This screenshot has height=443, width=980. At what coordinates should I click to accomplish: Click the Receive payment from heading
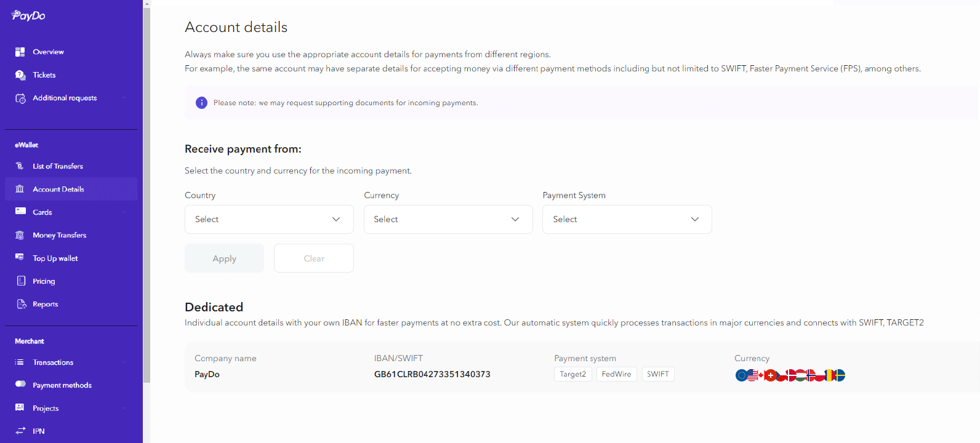[243, 149]
